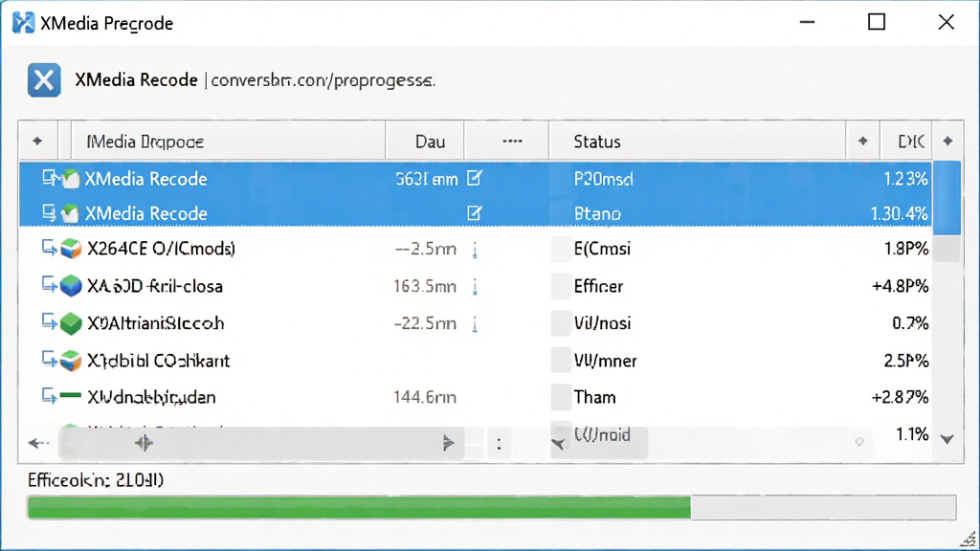Click the dotted column header
Image resolution: width=980 pixels, height=551 pixels.
[x=507, y=142]
